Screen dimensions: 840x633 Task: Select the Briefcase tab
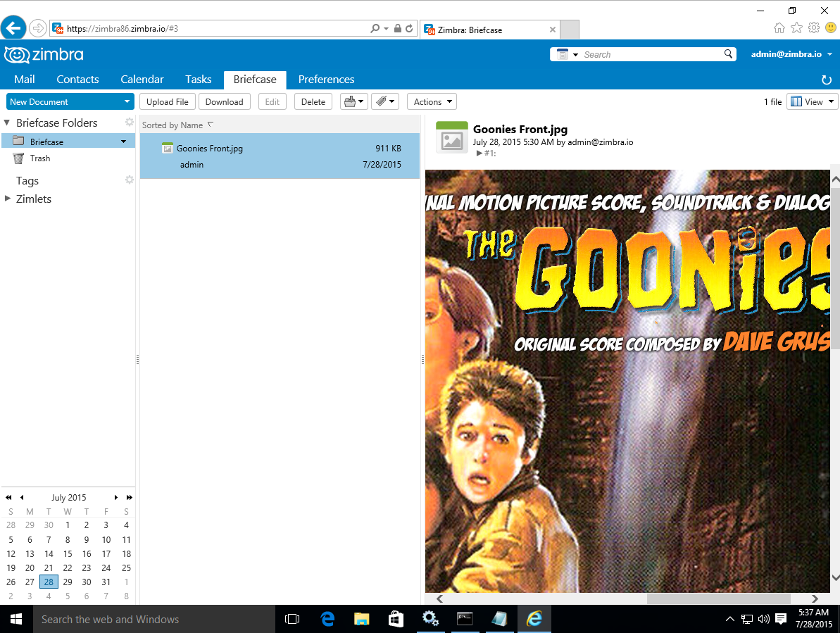pos(255,80)
